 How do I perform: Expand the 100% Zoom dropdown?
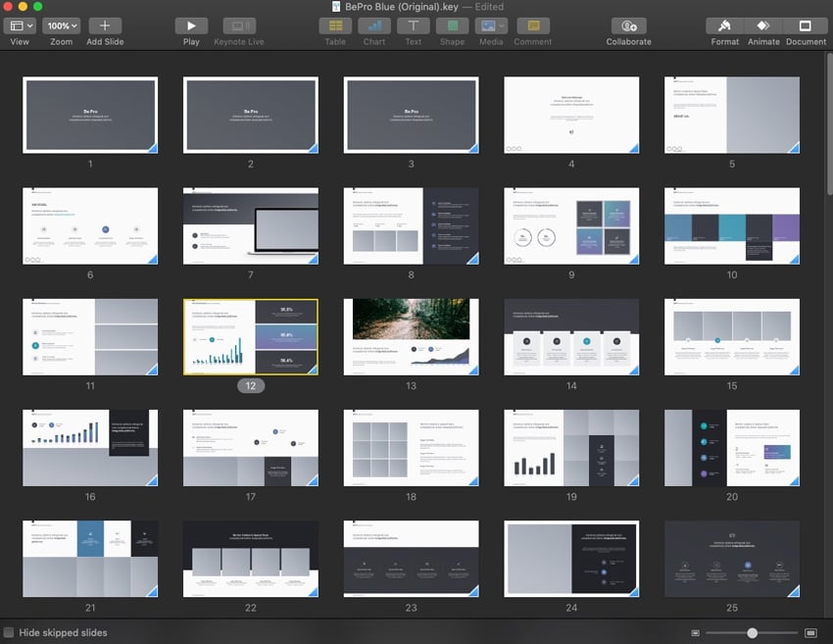click(62, 26)
